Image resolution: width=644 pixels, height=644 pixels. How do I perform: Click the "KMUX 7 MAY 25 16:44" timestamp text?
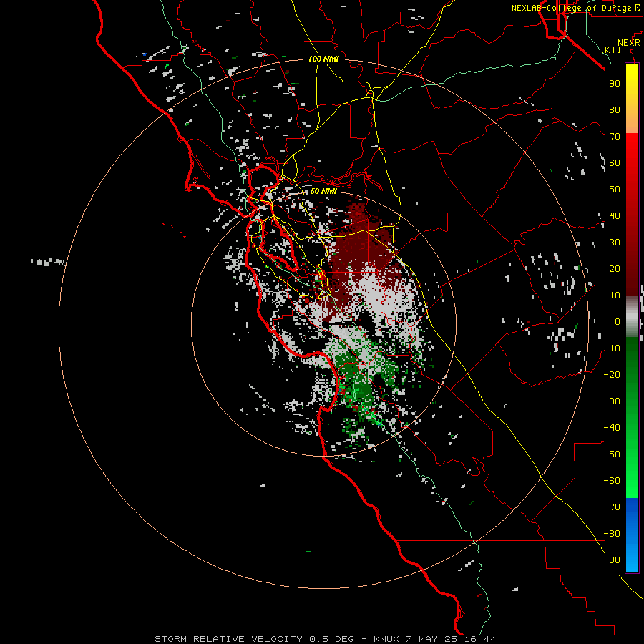434,639
